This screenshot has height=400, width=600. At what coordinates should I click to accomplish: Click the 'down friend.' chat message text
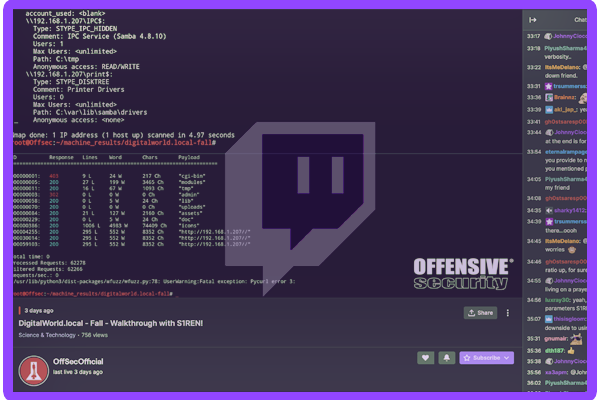coord(561,76)
